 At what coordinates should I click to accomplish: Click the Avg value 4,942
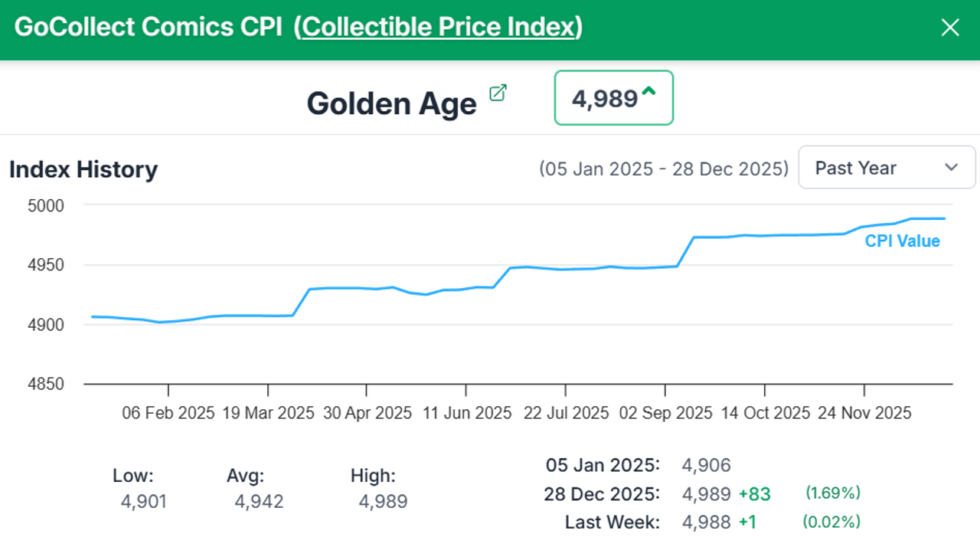click(259, 502)
